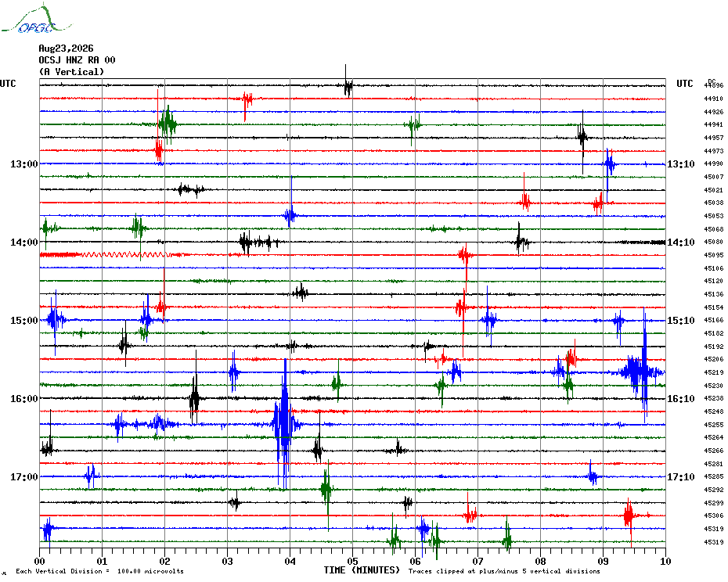The image size is (728, 582).
Task: Click DC value 45038
Action: 714,203
